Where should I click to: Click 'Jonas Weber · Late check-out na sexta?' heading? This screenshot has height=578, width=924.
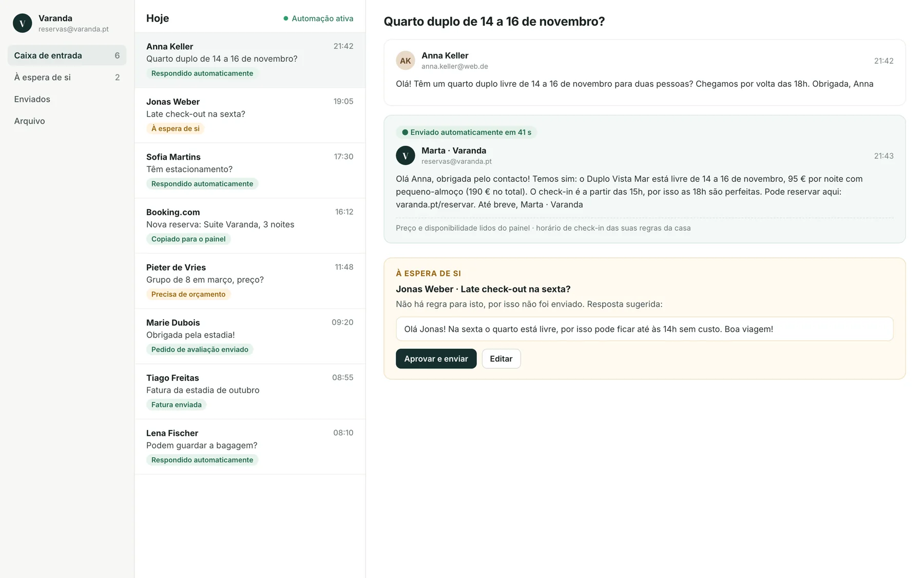point(483,289)
